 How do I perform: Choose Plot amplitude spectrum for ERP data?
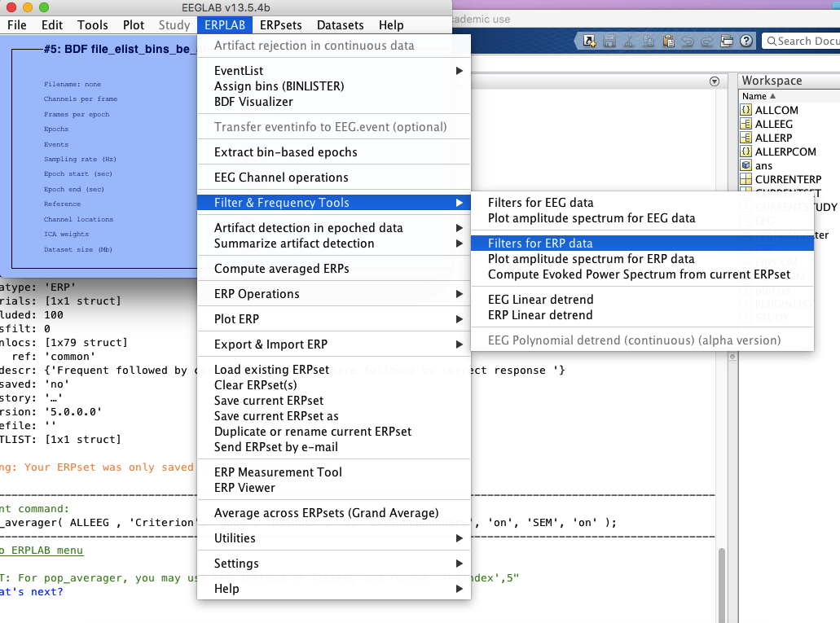click(642, 259)
